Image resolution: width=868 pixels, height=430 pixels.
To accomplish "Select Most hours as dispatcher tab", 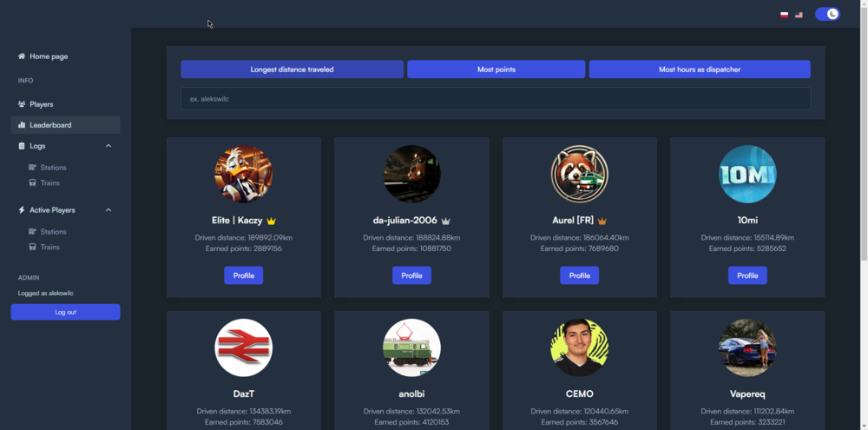I will pyautogui.click(x=700, y=69).
